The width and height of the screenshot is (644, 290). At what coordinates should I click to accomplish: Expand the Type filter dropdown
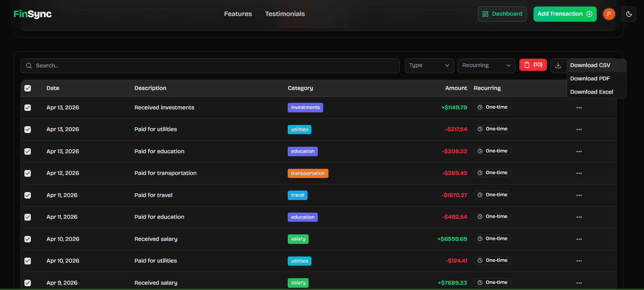pos(429,66)
